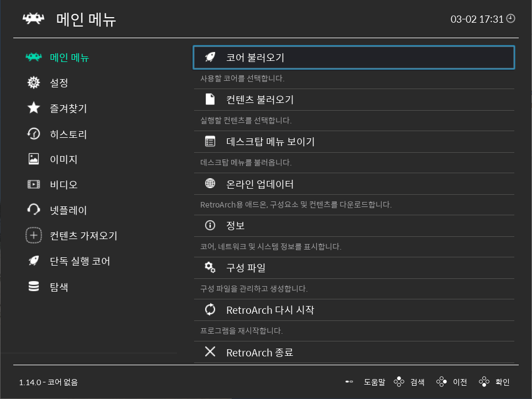
Task: Click description 프로그램을 재시작합니다.
Action: pos(241,331)
